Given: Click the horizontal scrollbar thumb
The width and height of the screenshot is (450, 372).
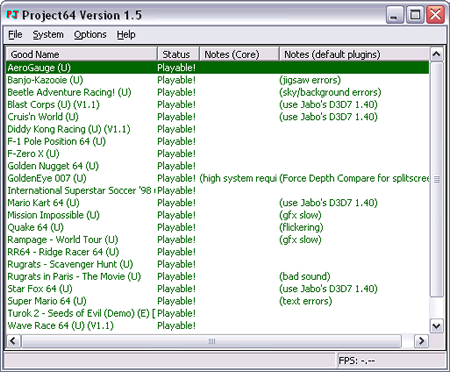Looking at the screenshot, I should click(211, 341).
